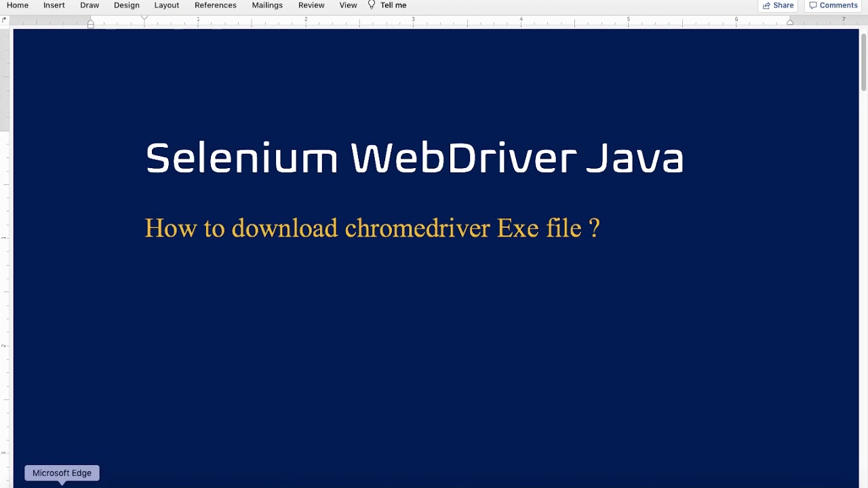
Task: Switch to the View tab
Action: click(x=348, y=5)
